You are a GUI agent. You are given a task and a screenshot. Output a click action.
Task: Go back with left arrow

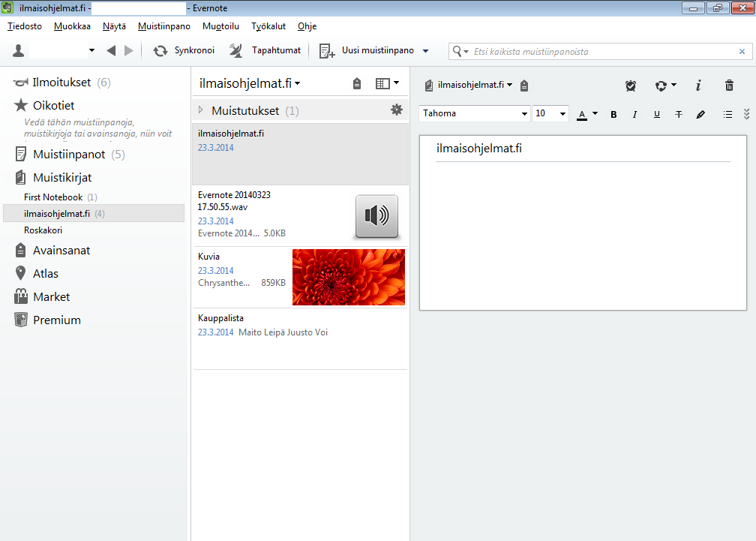pos(111,50)
